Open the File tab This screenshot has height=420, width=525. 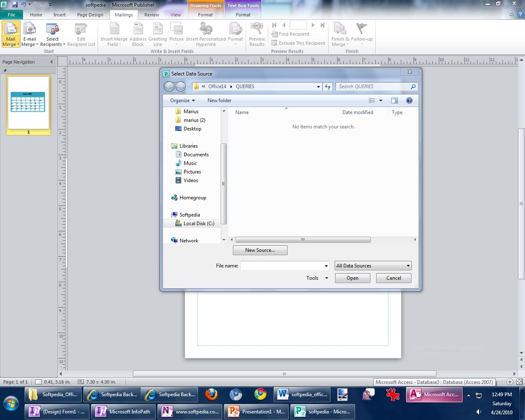click(x=11, y=15)
